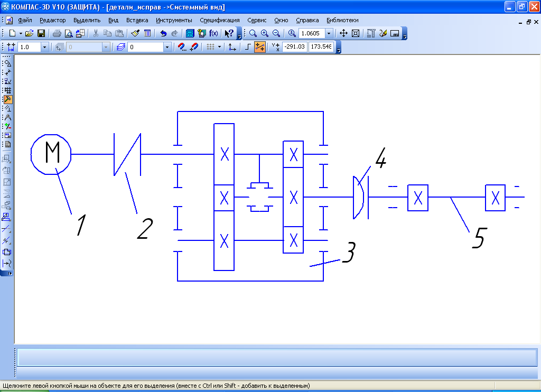Open the Файл menu
This screenshot has width=541, height=392.
[x=25, y=20]
